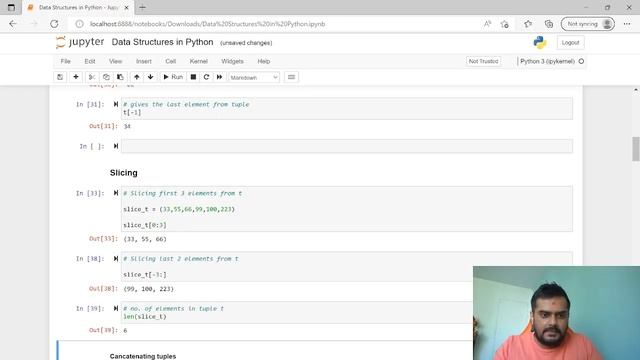
Task: Run cell In [38] with its run icon
Action: (116, 259)
